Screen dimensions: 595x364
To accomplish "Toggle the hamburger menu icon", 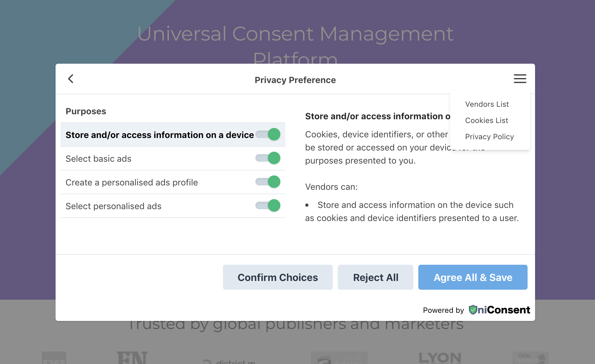I will point(520,79).
